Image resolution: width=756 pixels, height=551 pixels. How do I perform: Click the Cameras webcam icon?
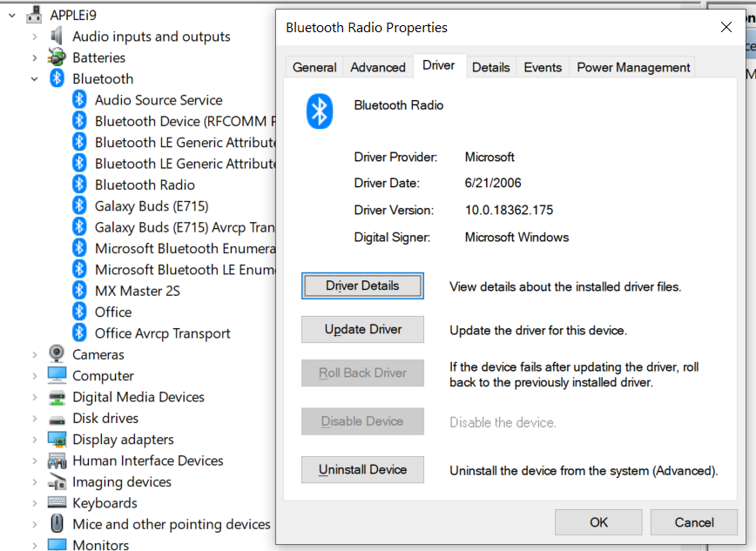point(57,353)
